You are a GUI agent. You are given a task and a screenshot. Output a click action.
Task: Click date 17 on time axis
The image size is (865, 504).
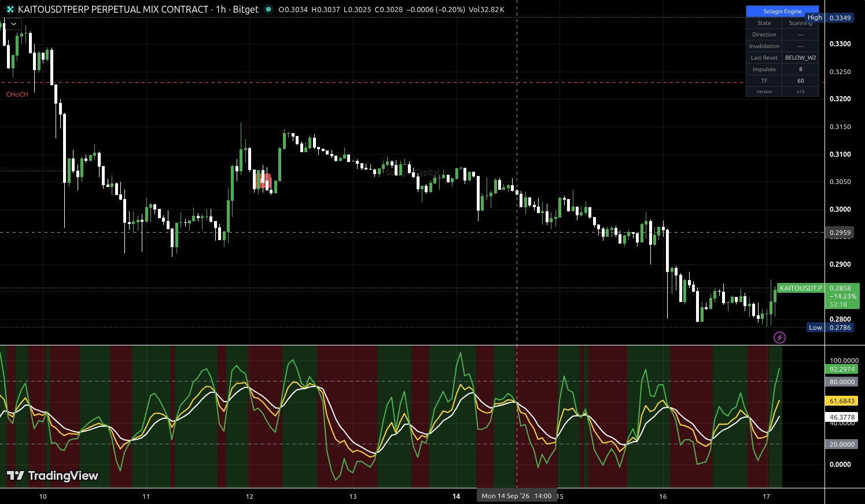pyautogui.click(x=766, y=496)
